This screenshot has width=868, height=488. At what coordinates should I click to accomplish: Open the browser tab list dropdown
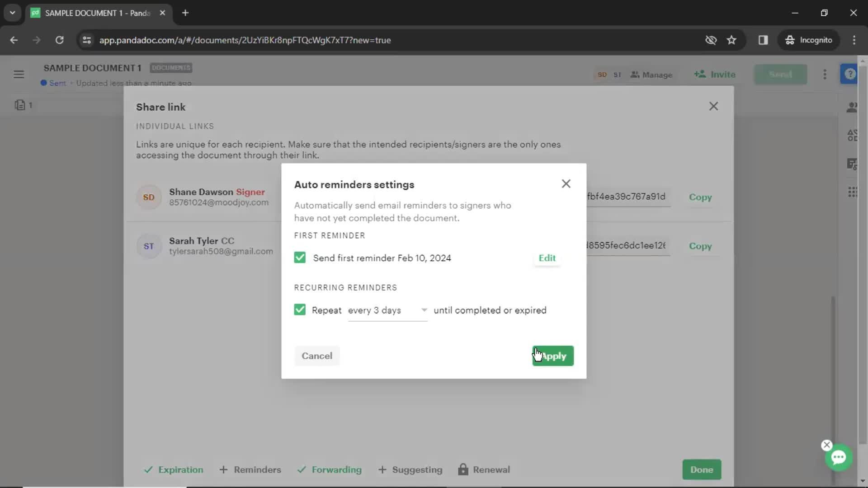click(x=14, y=13)
